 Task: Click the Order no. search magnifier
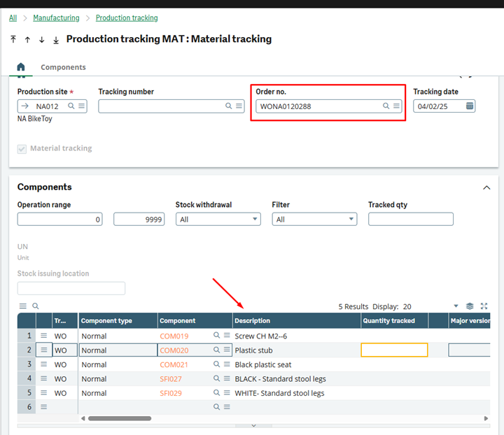click(x=386, y=106)
